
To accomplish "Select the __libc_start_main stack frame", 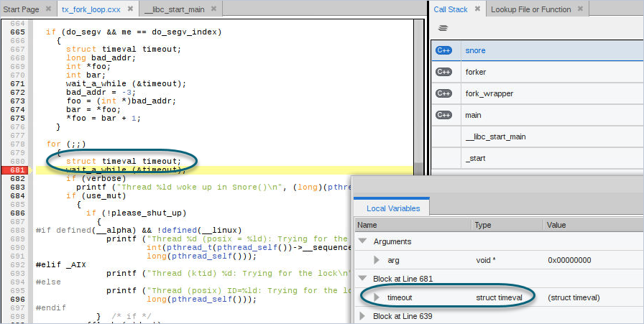I will click(x=495, y=136).
